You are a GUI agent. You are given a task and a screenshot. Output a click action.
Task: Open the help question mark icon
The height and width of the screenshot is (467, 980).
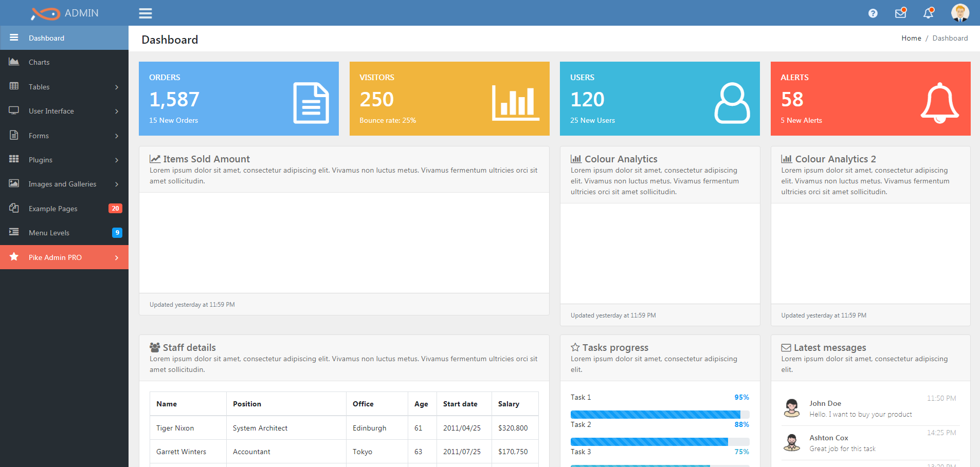pos(873,13)
